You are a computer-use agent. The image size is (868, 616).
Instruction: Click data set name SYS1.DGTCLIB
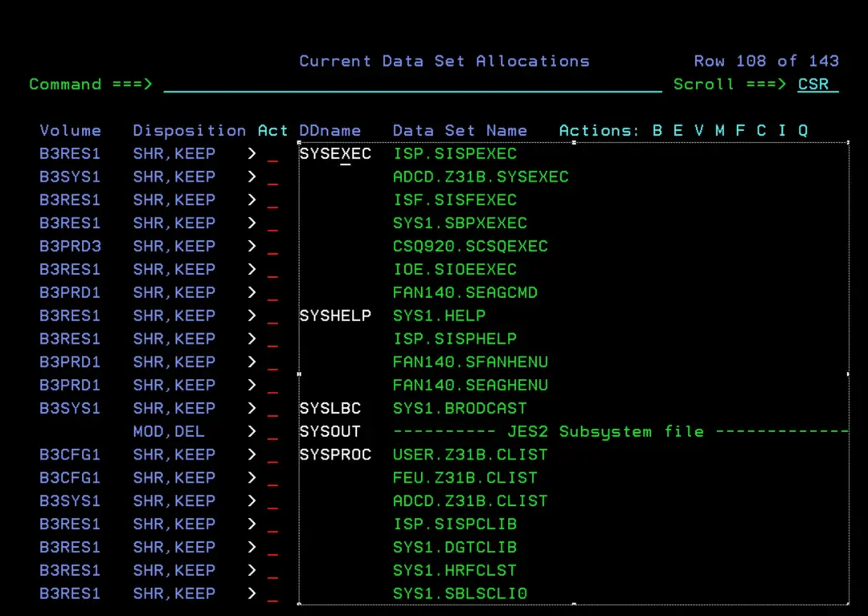point(454,547)
